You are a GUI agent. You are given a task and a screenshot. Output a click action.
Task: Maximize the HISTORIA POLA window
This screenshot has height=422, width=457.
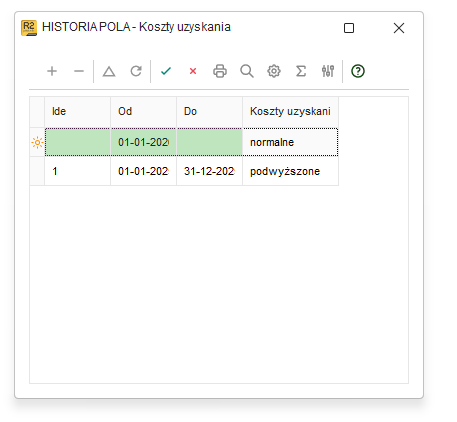click(349, 28)
